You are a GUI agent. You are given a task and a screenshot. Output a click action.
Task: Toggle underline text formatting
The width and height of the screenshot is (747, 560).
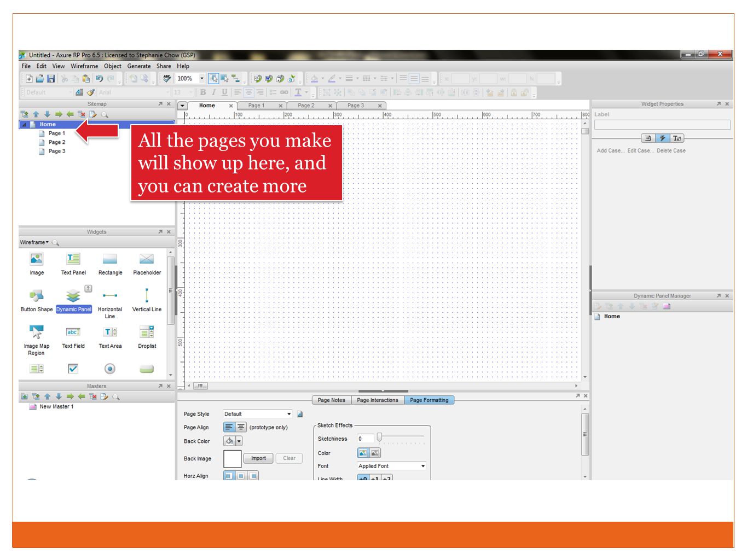coord(224,92)
